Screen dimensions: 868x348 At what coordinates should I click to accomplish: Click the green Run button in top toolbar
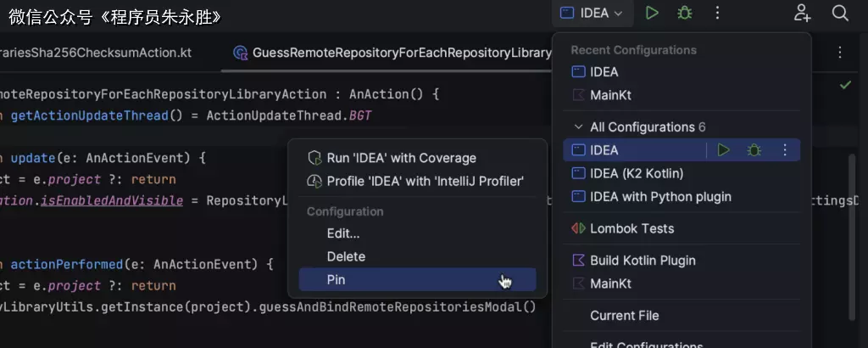click(x=652, y=13)
